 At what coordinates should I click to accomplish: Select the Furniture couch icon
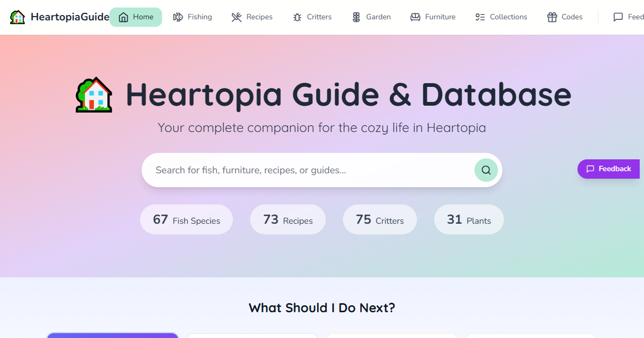[x=415, y=17]
